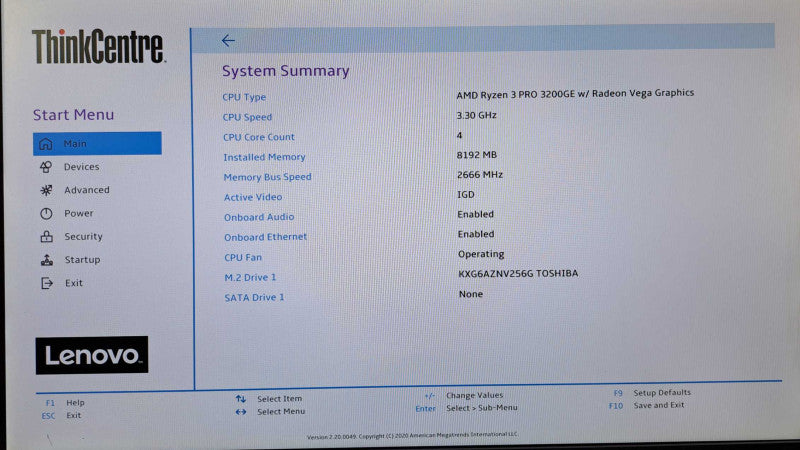The width and height of the screenshot is (800, 450).
Task: Click the F9 Setup Defaults hint
Action: pos(652,393)
